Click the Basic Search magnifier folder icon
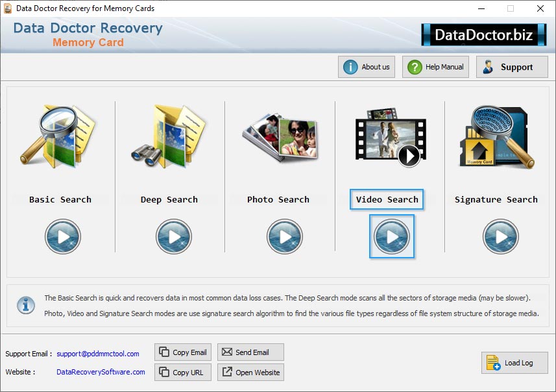The image size is (556, 392). (x=58, y=136)
